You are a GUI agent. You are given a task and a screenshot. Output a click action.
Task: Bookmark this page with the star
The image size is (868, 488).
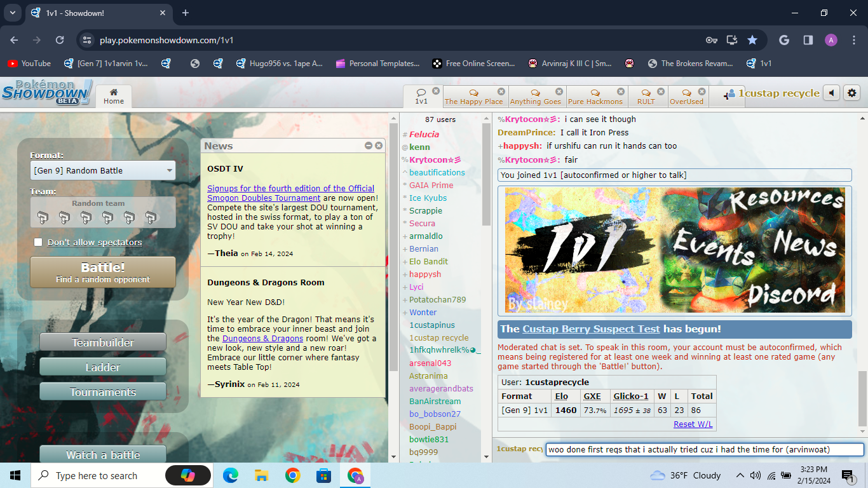(x=752, y=40)
